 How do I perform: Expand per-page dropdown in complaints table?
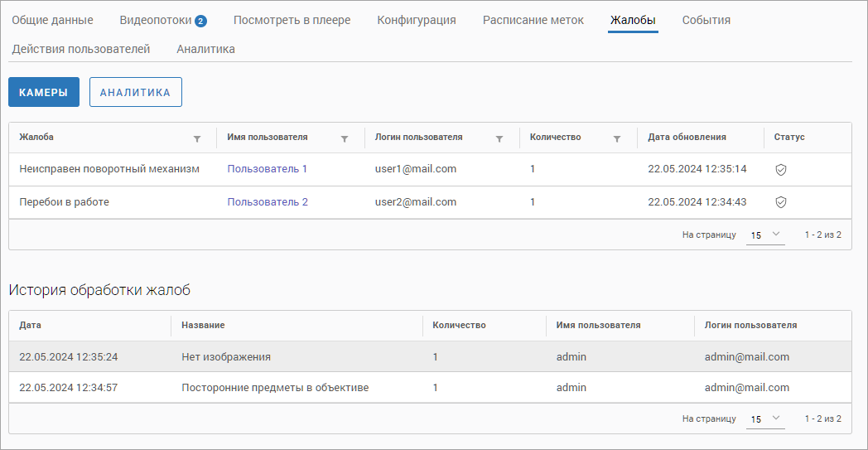(765, 235)
